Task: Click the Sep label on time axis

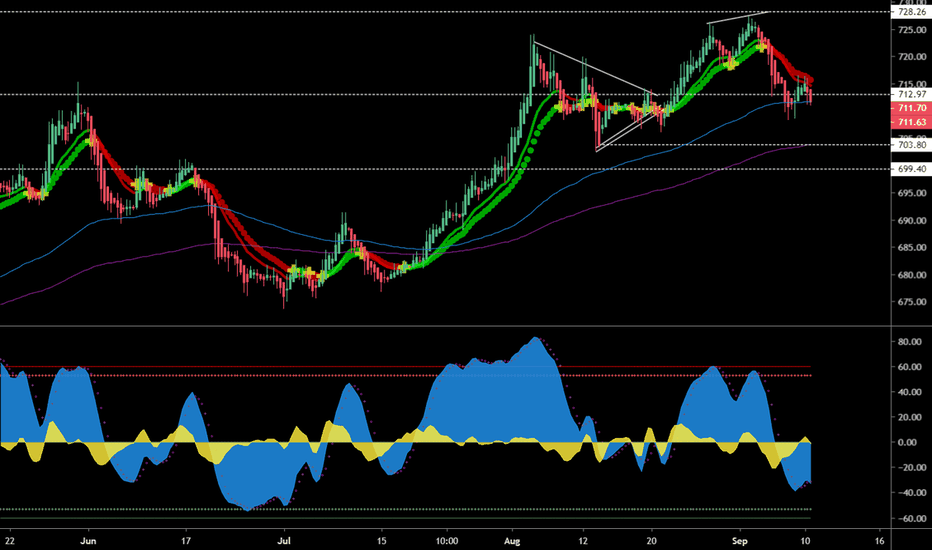Action: (739, 541)
